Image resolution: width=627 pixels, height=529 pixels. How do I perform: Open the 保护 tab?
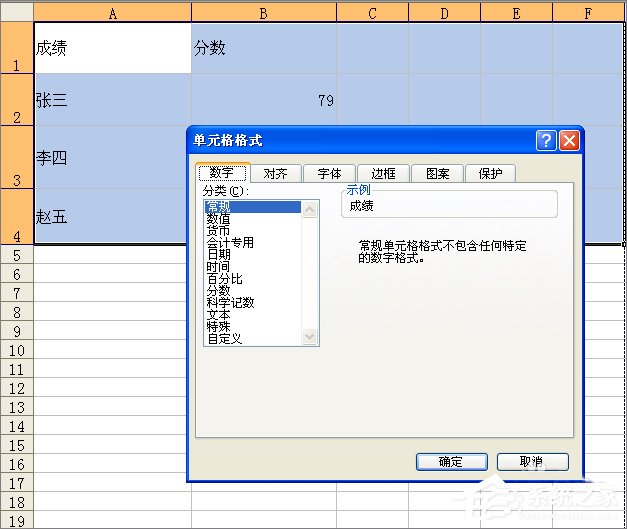(x=490, y=174)
